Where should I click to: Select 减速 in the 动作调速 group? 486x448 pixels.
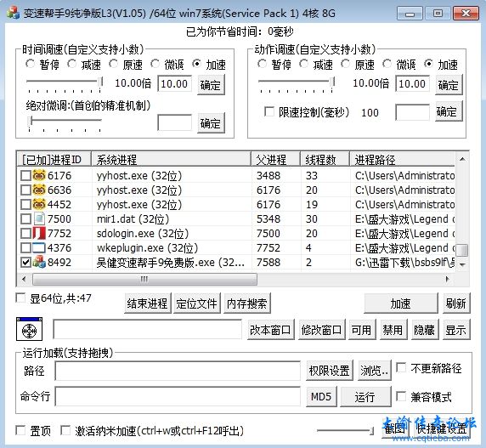304,64
